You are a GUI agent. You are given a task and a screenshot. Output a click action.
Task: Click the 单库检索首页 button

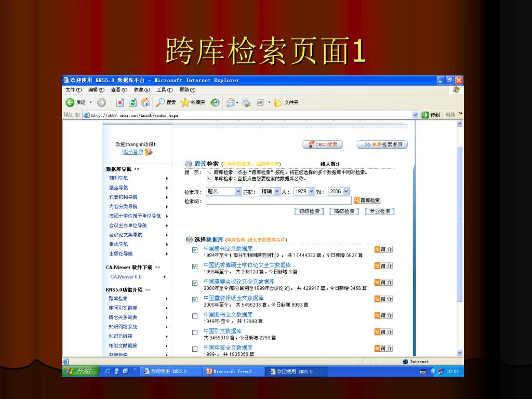tap(382, 144)
